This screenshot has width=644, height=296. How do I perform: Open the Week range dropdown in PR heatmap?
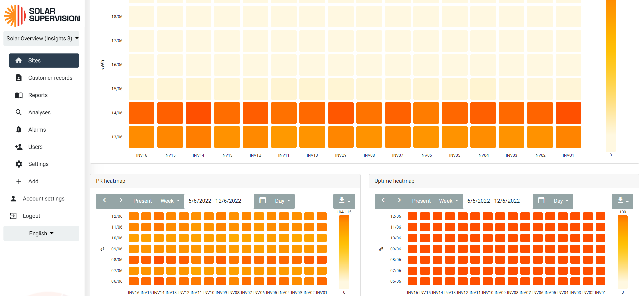(x=170, y=201)
